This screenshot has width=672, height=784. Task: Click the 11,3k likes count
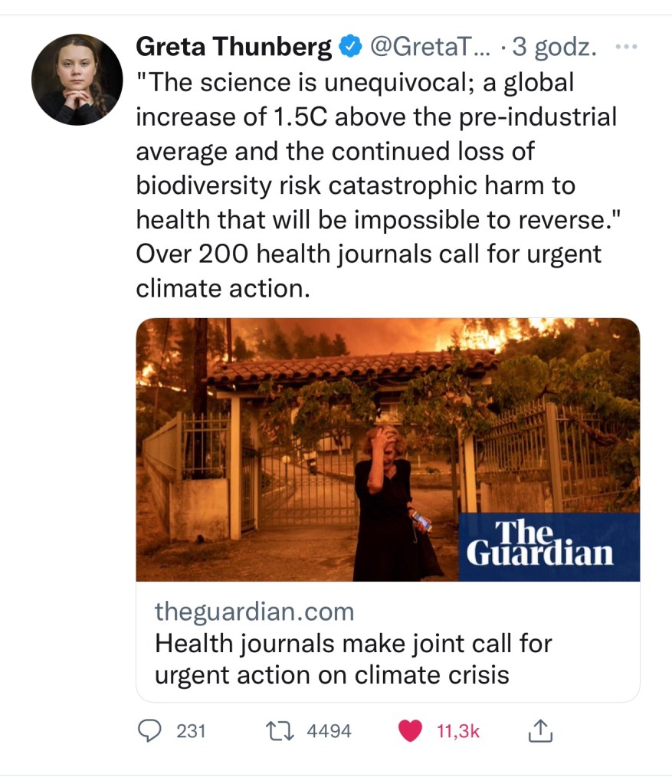458,731
